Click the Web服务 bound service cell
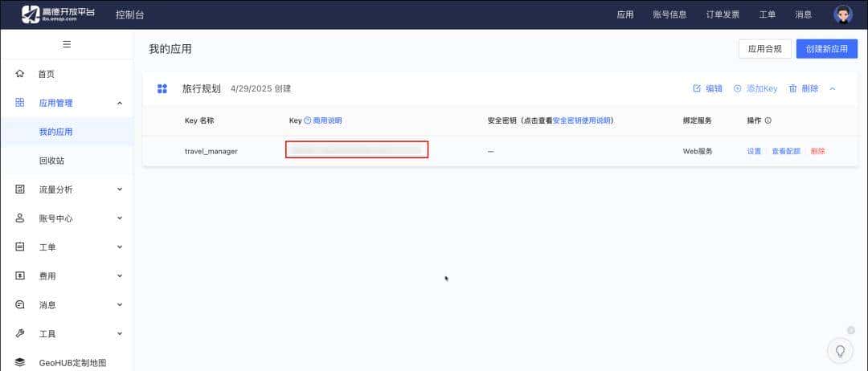 pyautogui.click(x=698, y=151)
